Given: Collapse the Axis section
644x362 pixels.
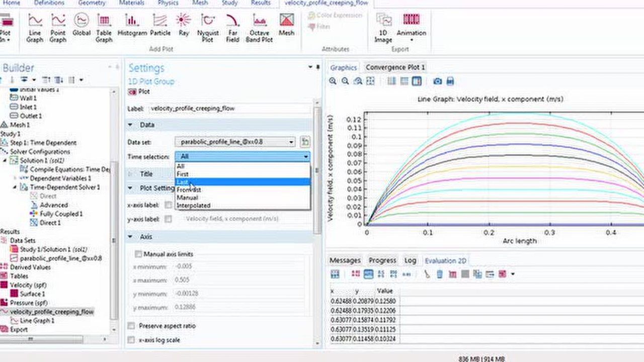Looking at the screenshot, I should point(130,237).
